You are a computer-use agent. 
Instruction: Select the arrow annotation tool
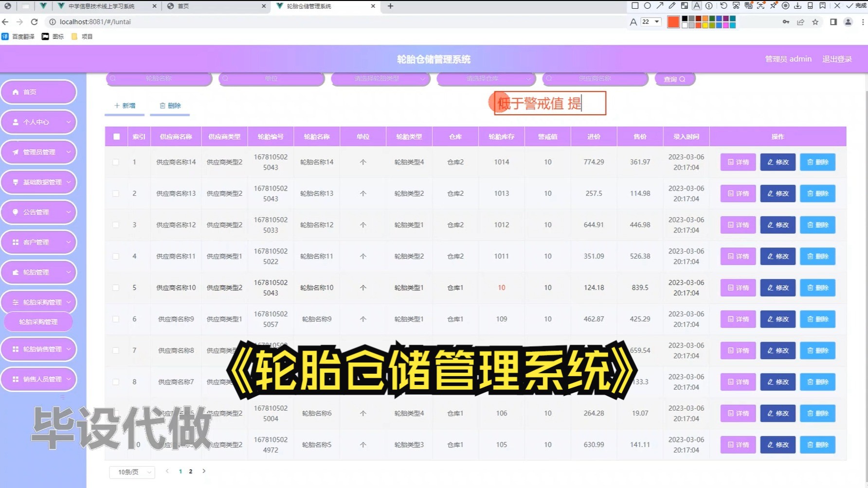pos(660,6)
